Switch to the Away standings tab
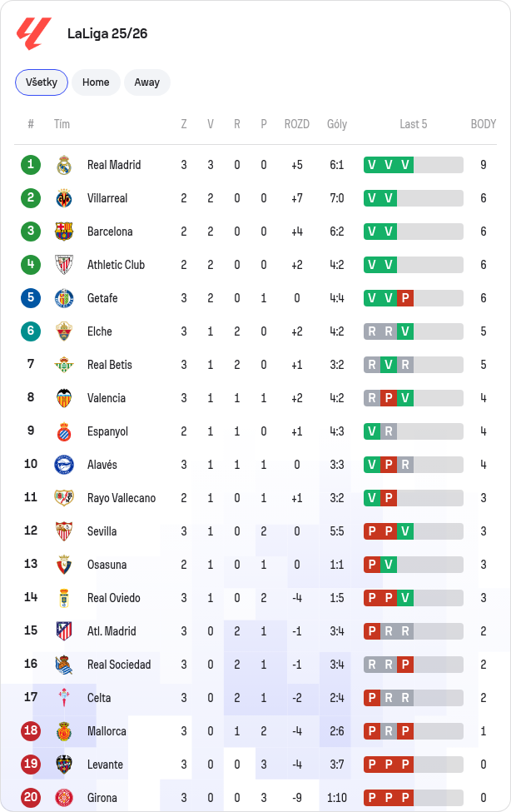Viewport: 511px width, 812px height. tap(147, 82)
